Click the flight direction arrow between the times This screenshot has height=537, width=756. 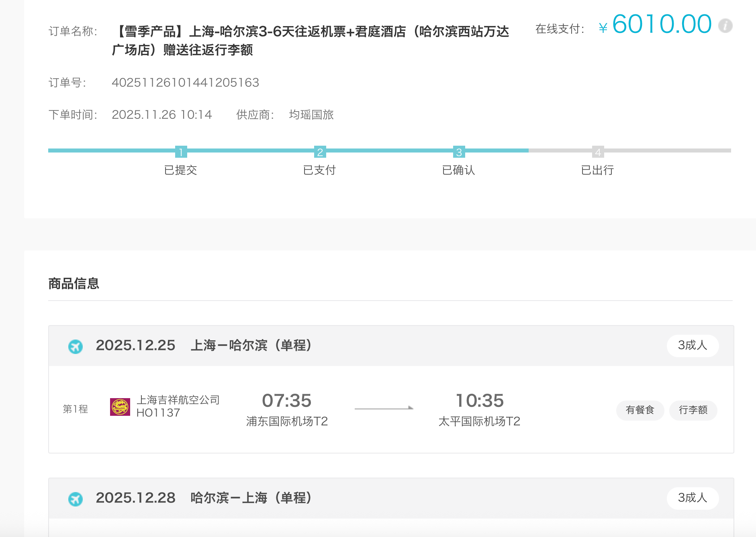384,408
